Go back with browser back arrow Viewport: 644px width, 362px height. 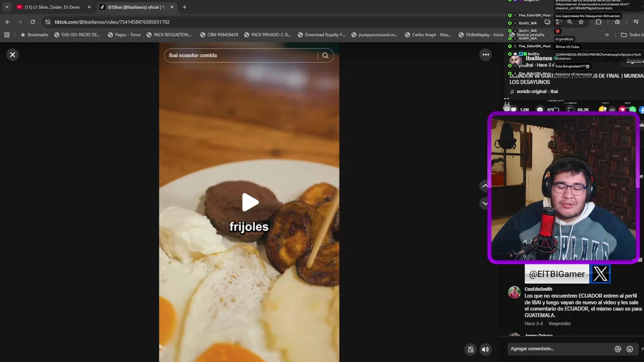8,22
